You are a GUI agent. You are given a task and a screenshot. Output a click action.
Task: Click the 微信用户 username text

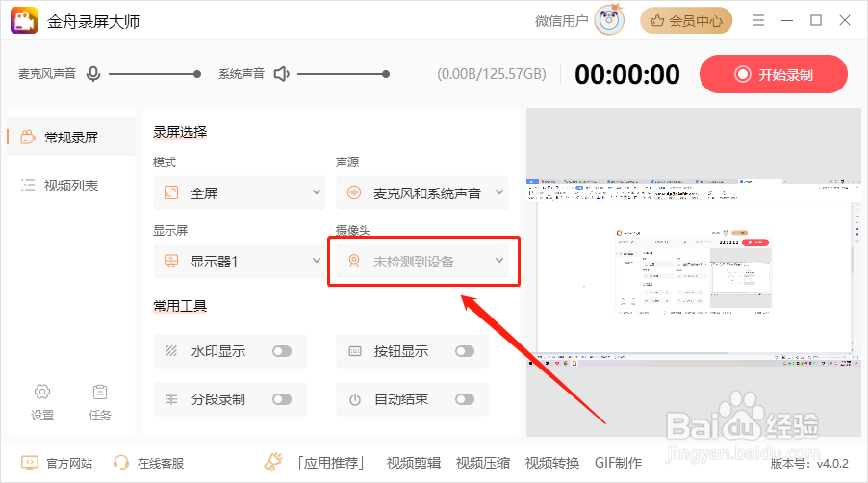[561, 21]
